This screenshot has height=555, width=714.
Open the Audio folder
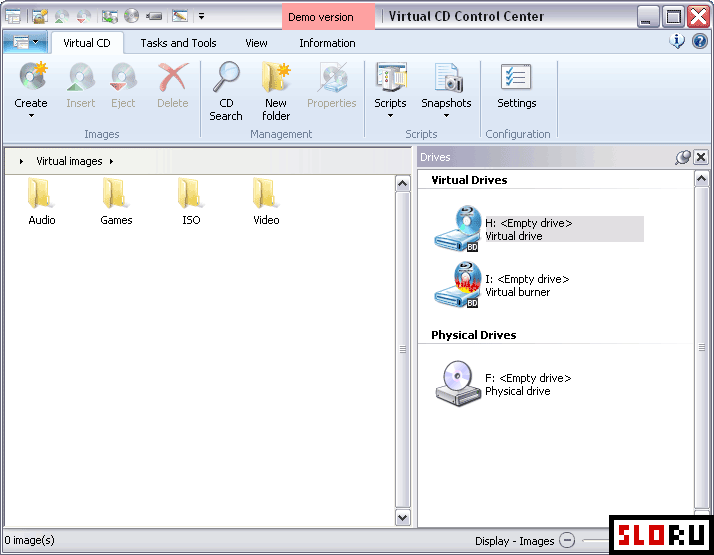coord(41,202)
